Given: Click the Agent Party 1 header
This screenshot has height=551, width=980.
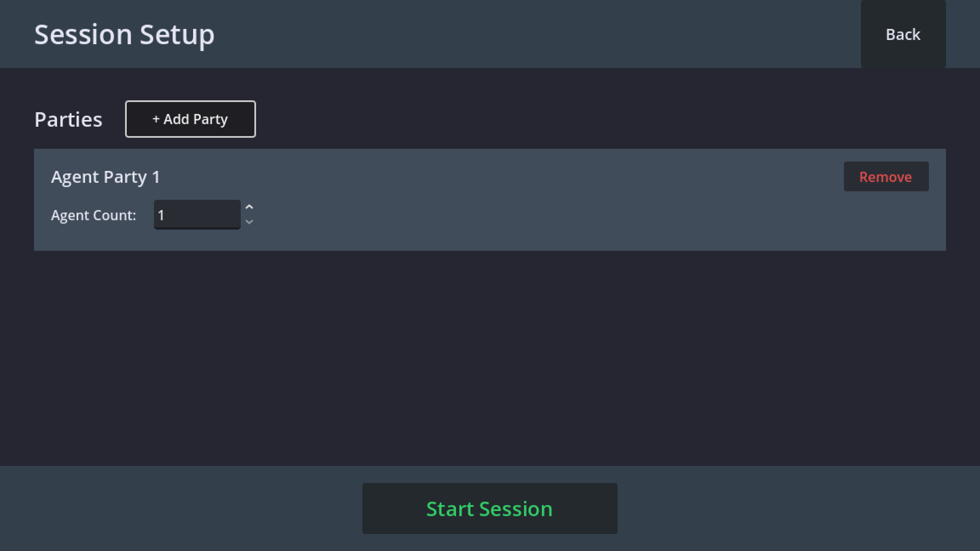Looking at the screenshot, I should 105,176.
